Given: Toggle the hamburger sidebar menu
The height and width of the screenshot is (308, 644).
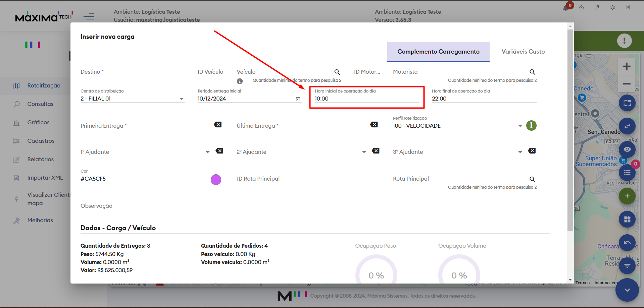Looking at the screenshot, I should (89, 16).
